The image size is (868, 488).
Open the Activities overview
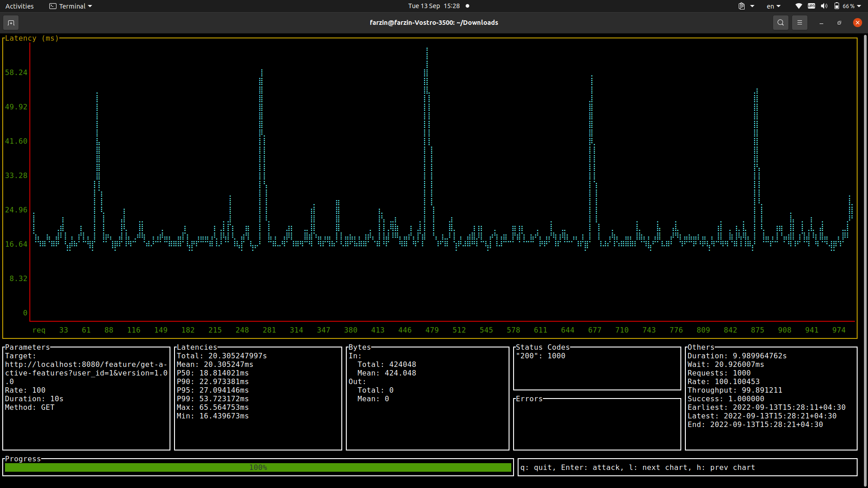click(19, 6)
